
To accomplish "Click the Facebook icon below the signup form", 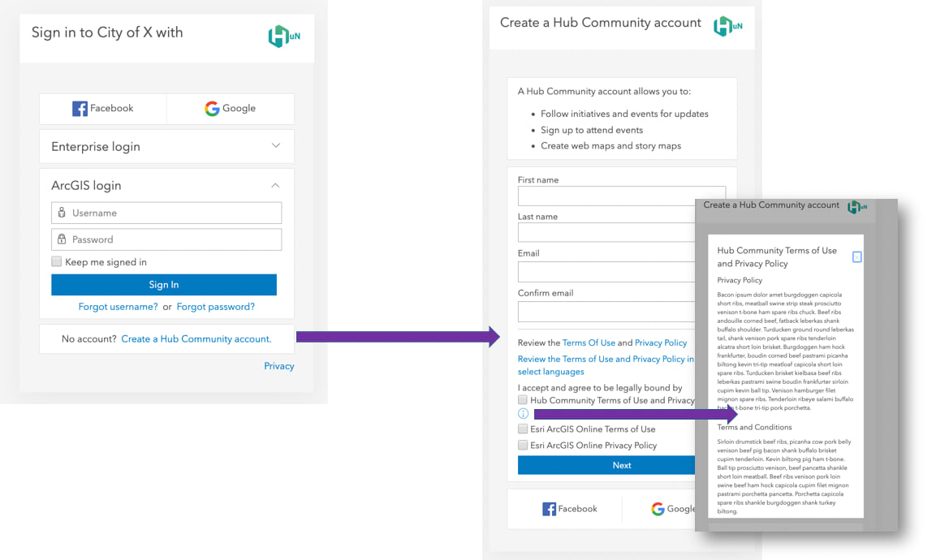I will tap(549, 509).
